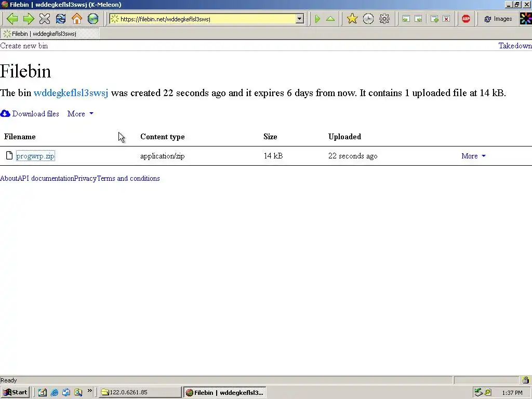Click the Outlook Express quick launch icon
Screen dimensions: 532x399
tap(66, 393)
